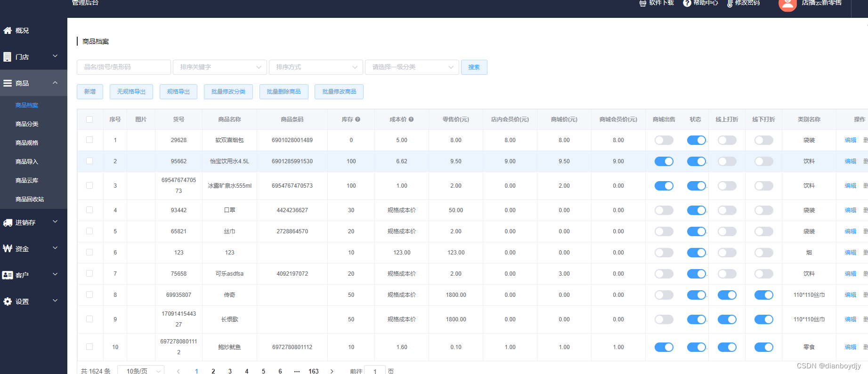Select all rows with header checkbox
This screenshot has width=868, height=374.
(x=89, y=119)
